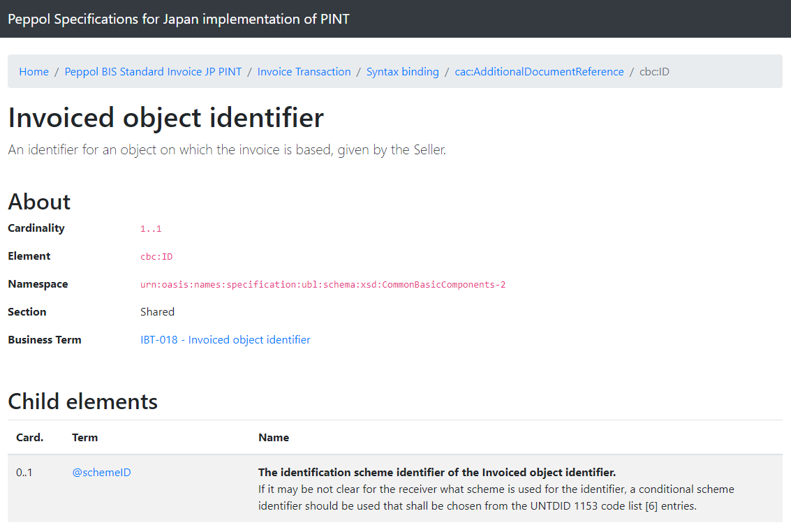The width and height of the screenshot is (791, 532).
Task: Go to cac:AdditionalDocumentReference breadcrumb link
Action: click(x=539, y=72)
